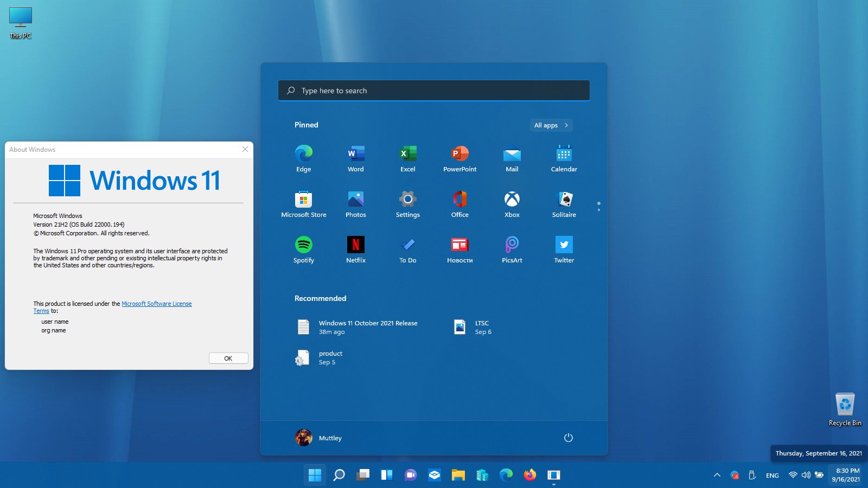Click the Type here to search box
The width and height of the screenshot is (868, 488).
[433, 91]
